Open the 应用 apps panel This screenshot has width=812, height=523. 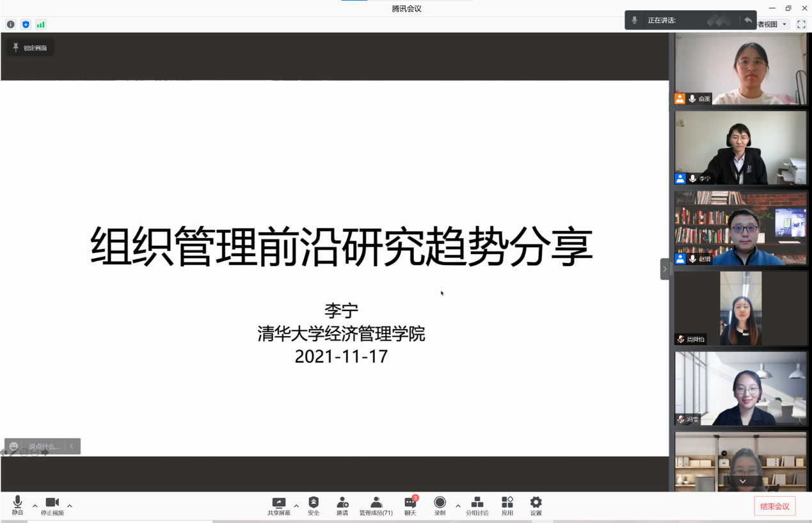tap(507, 506)
